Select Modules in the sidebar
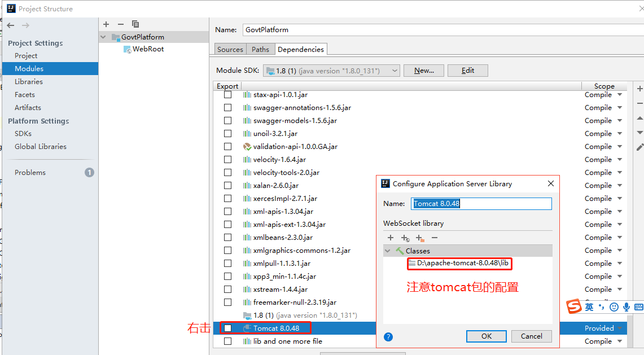Image resolution: width=644 pixels, height=355 pixels. pyautogui.click(x=50, y=69)
